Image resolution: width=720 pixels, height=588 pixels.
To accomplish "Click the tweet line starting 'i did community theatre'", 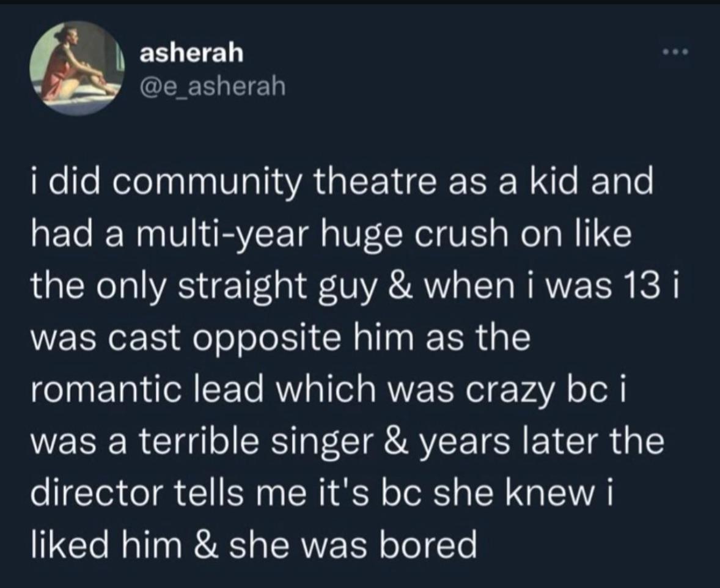I will pos(342,182).
